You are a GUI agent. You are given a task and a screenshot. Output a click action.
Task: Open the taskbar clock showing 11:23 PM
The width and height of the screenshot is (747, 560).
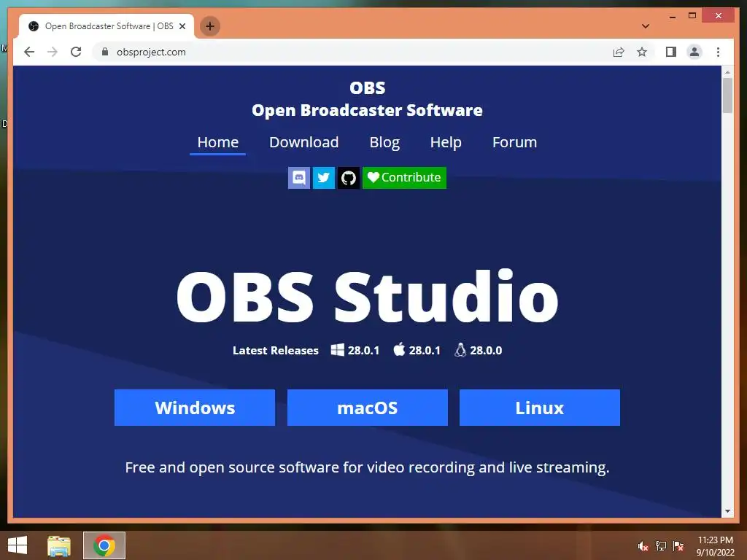(x=716, y=546)
